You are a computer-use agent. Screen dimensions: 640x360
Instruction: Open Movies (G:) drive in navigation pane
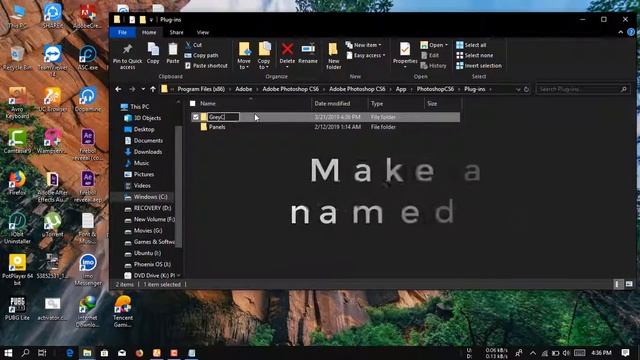point(148,231)
